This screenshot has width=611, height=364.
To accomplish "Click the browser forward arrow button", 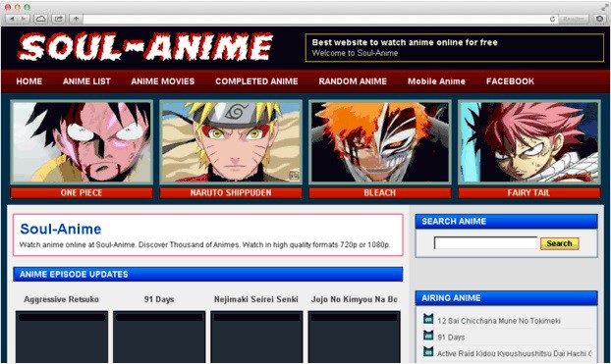I will [x=24, y=19].
